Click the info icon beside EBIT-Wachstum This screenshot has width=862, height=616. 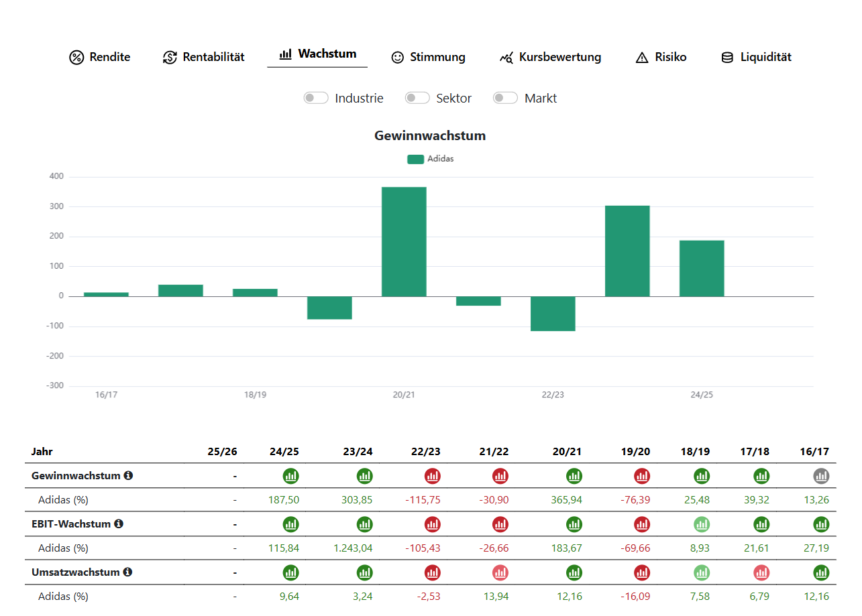(119, 523)
